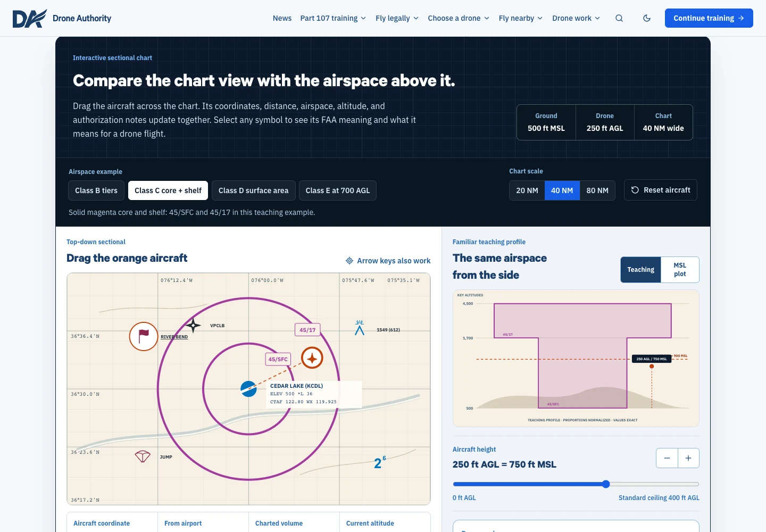Click the 250 ft AGL = 750 ft MSL readout
This screenshot has height=532, width=766.
click(504, 464)
